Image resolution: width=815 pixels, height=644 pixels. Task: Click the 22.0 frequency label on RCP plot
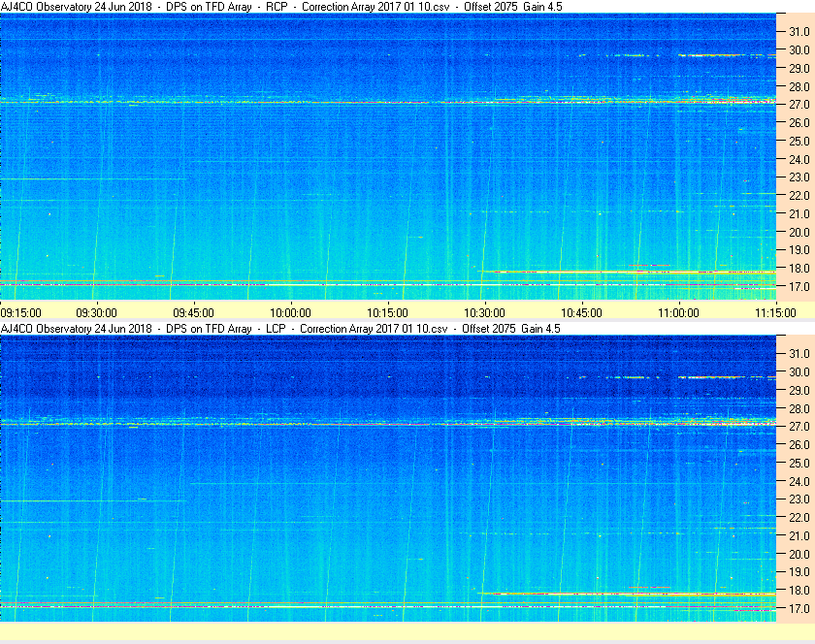pyautogui.click(x=799, y=196)
